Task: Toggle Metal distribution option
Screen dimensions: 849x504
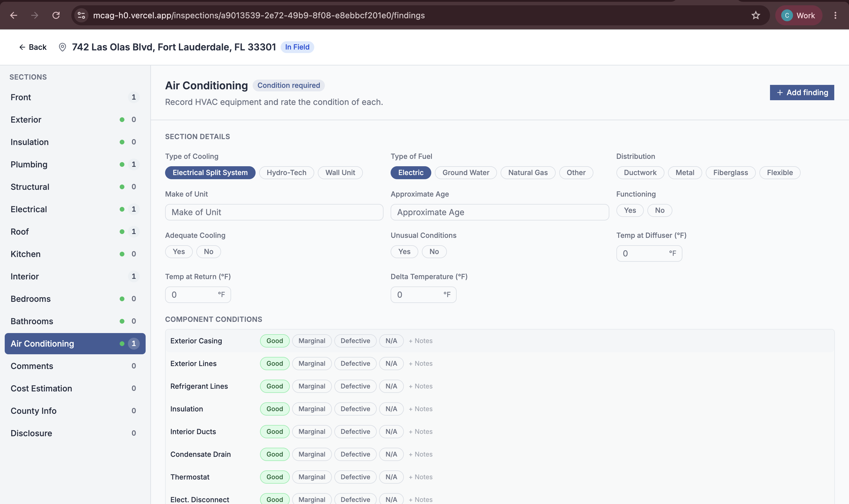Action: click(685, 172)
